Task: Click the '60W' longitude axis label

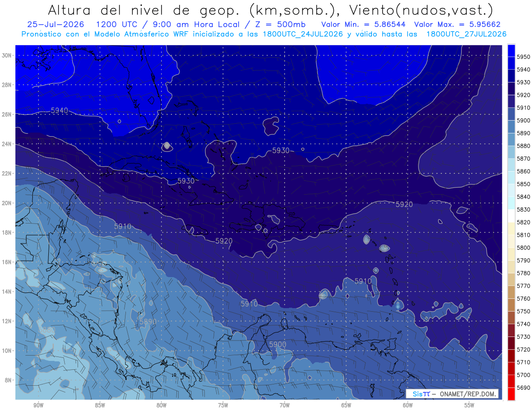Action: click(x=408, y=405)
